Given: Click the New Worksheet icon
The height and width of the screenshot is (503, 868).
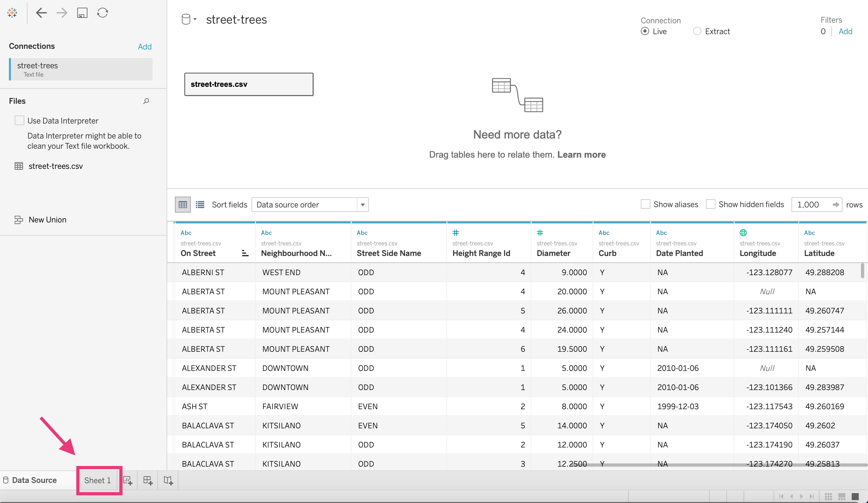Looking at the screenshot, I should click(128, 480).
